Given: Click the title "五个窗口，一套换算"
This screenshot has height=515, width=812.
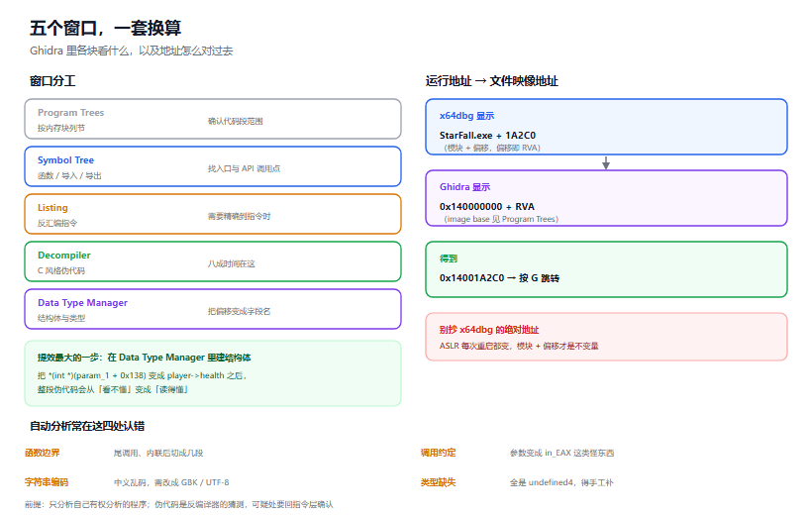Looking at the screenshot, I should tap(105, 28).
